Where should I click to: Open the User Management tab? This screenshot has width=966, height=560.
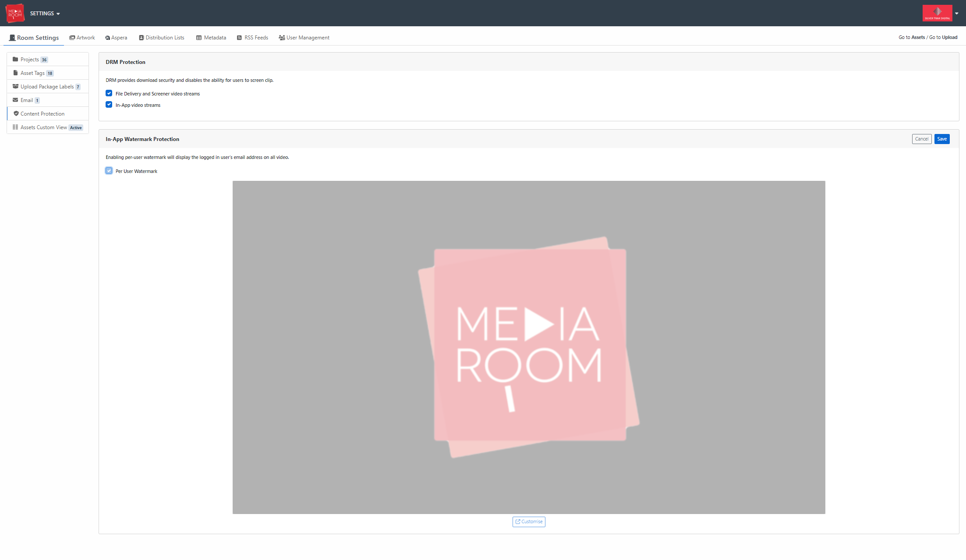point(304,38)
